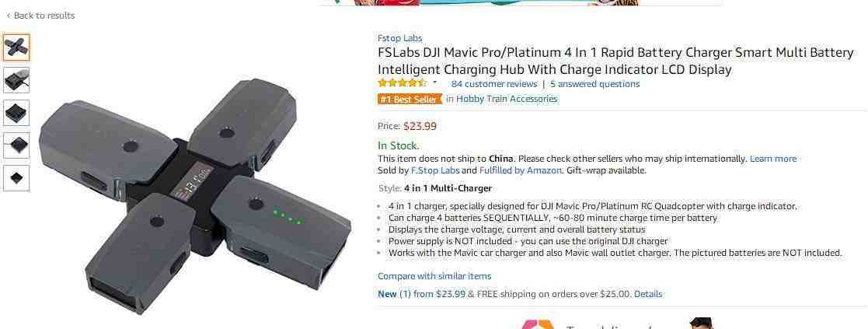Viewport: 868px width, 329px height.
Task: Open shipping Details link
Action: (x=647, y=294)
